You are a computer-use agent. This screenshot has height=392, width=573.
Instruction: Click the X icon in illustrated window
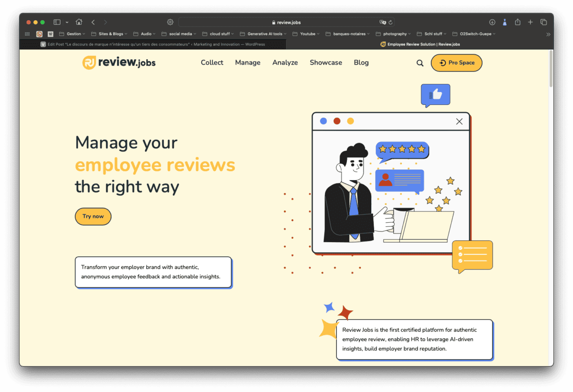[x=459, y=121]
